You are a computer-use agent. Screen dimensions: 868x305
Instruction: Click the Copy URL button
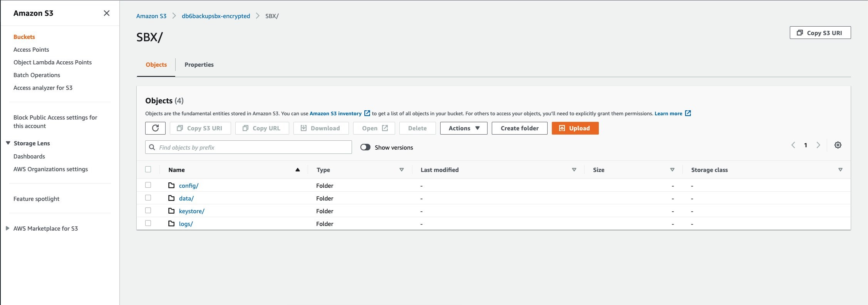tap(262, 128)
